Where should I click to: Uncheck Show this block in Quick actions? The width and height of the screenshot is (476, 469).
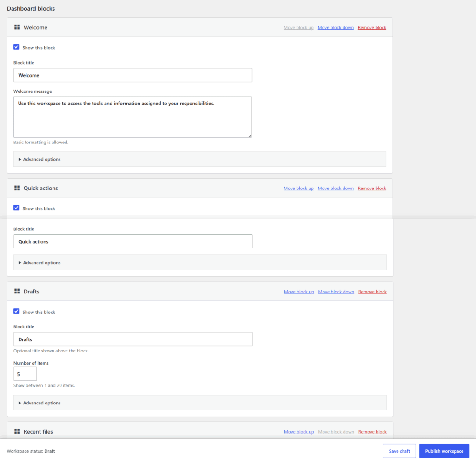(16, 208)
